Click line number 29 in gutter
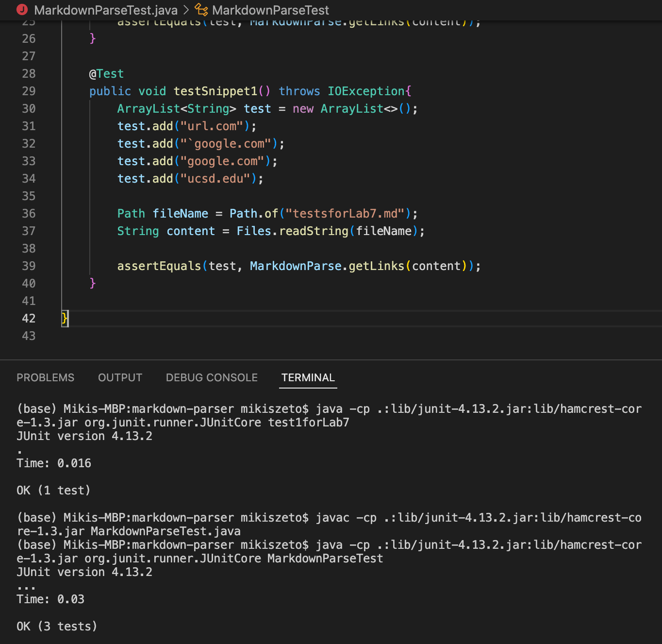 (x=29, y=91)
